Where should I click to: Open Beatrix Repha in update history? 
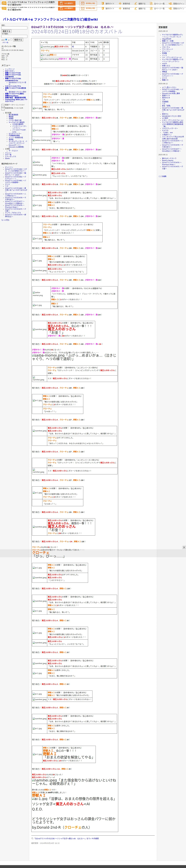(168, 161)
